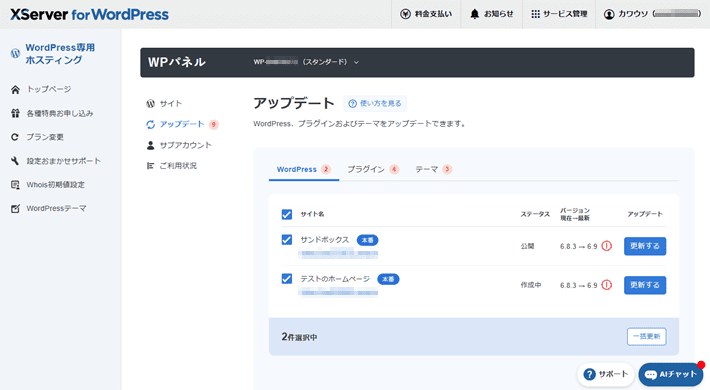Click the サンドボックス site name
Viewport: 710px width, 390px height.
pos(325,240)
